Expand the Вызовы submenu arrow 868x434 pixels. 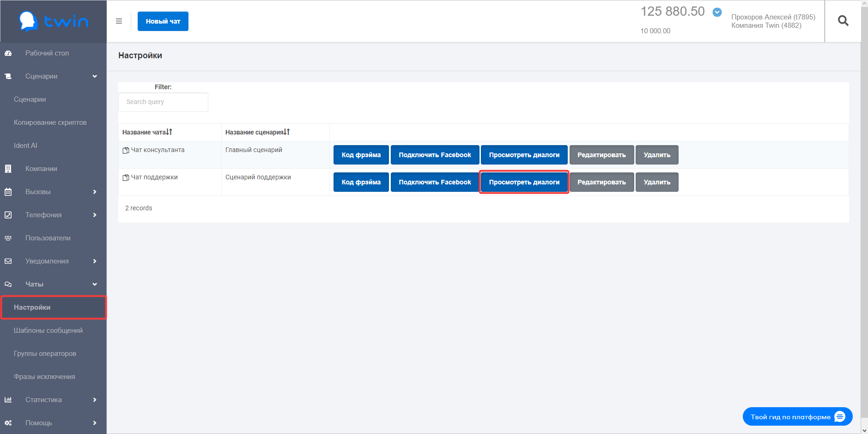(95, 192)
